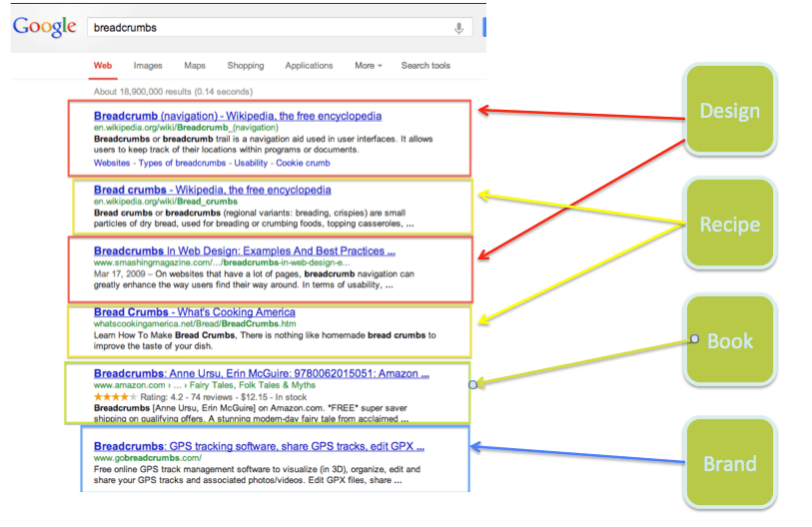Click the www.amazon.com URL text
Screen dimensions: 812x527
pyautogui.click(x=130, y=385)
